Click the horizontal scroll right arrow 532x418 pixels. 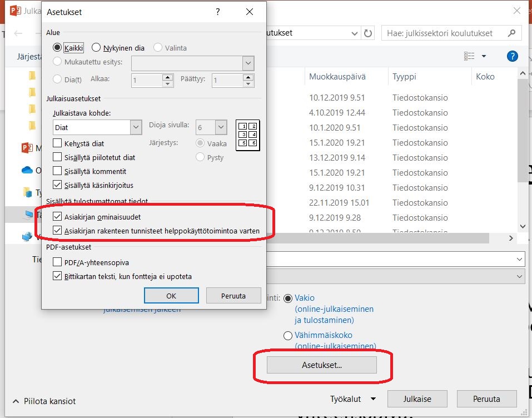511,238
